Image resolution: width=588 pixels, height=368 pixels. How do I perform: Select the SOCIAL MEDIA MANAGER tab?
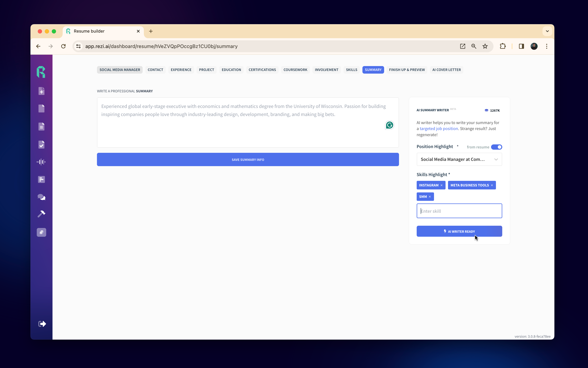[x=120, y=70]
